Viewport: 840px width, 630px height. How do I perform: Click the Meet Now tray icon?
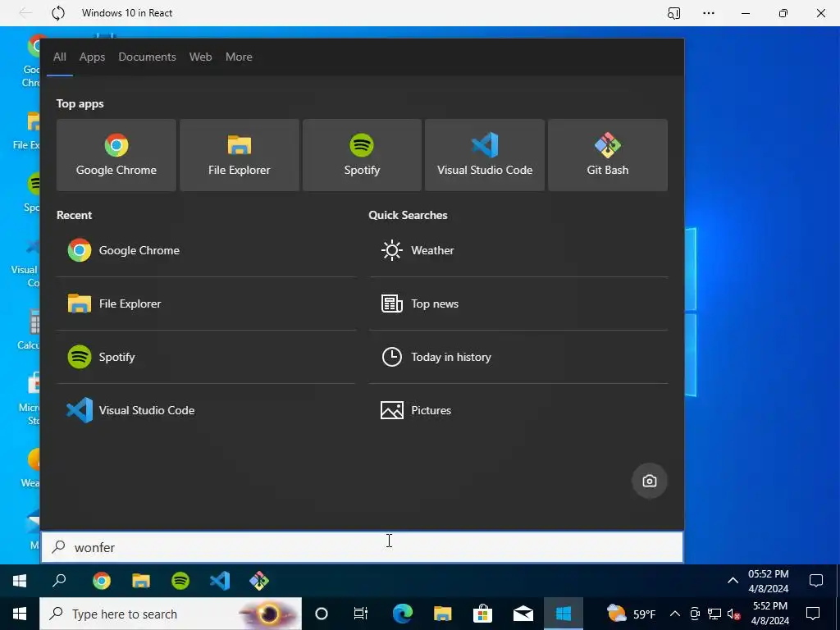pos(695,614)
